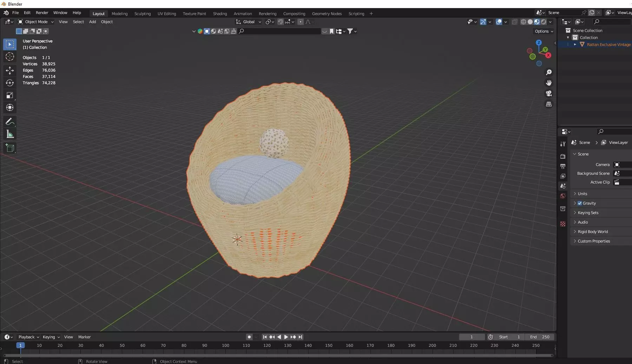Open the Render menu
The width and height of the screenshot is (632, 364).
click(42, 13)
